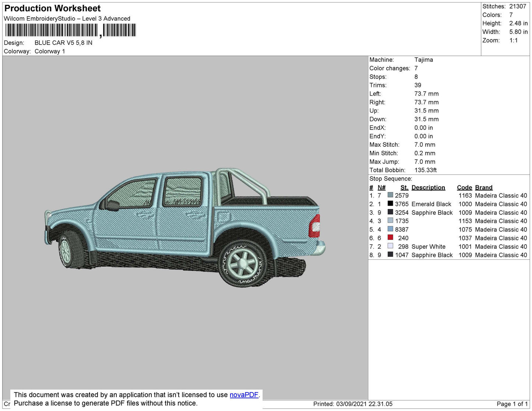This screenshot has width=532, height=411.
Task: Click the Emerald Black description text
Action: click(431, 204)
